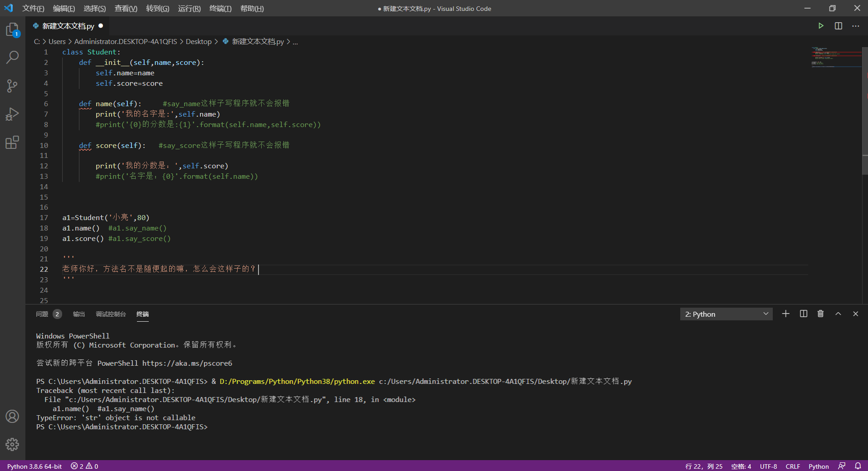Close the terminal panel

pyautogui.click(x=856, y=314)
